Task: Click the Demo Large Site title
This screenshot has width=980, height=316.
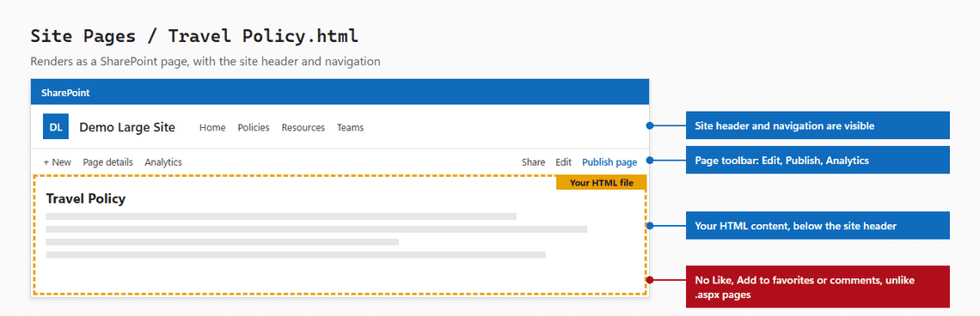Action: pos(127,127)
